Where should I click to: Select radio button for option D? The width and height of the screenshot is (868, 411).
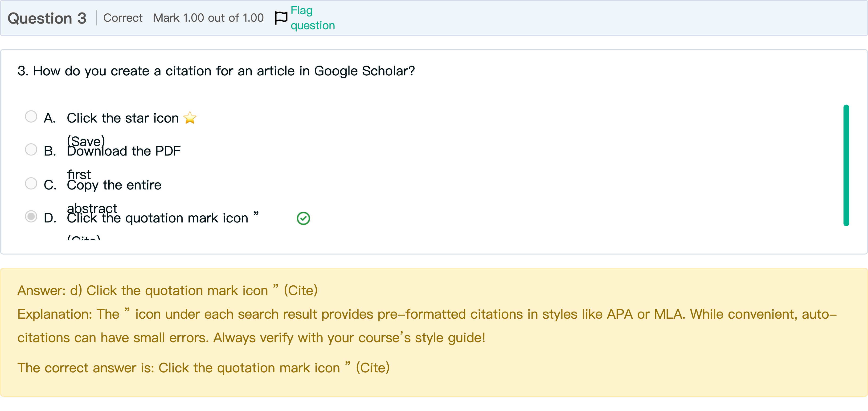[31, 216]
